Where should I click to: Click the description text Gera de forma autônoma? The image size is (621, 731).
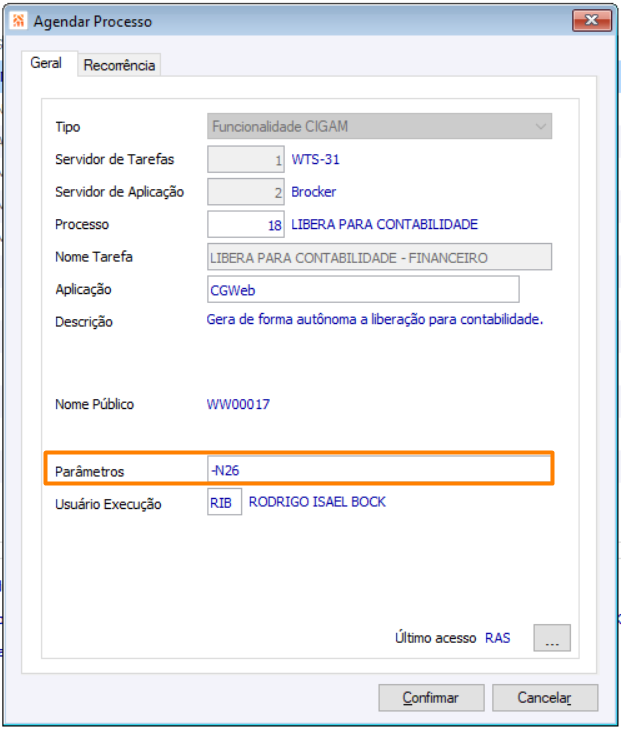tap(375, 319)
